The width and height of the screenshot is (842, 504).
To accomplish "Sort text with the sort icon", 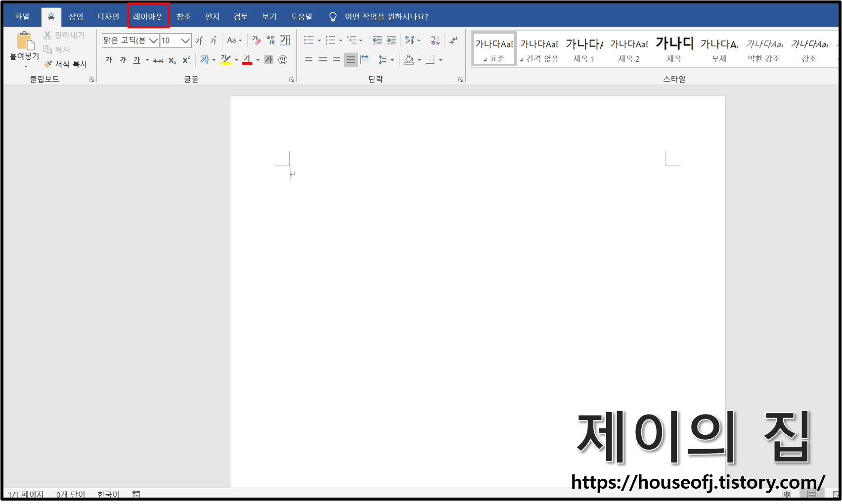I will click(x=435, y=41).
